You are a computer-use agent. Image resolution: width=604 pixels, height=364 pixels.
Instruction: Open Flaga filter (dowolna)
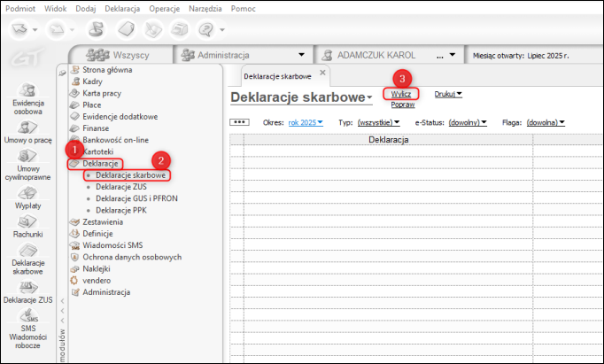546,122
